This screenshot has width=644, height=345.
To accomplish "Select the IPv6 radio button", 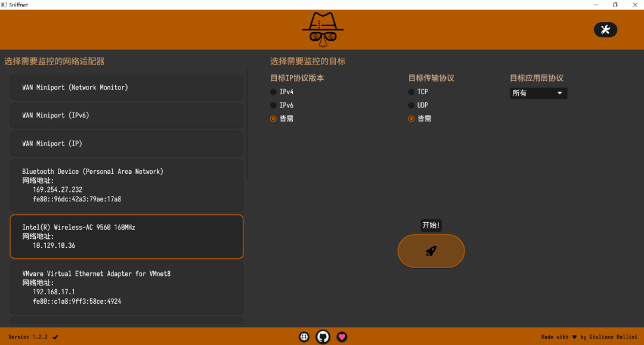I will click(x=274, y=105).
